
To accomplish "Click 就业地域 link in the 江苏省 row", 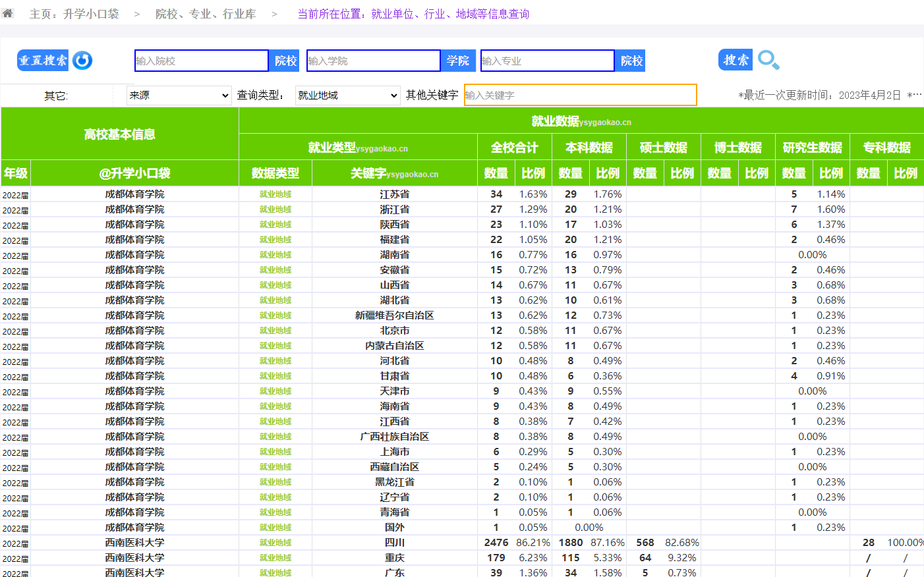I will [275, 194].
